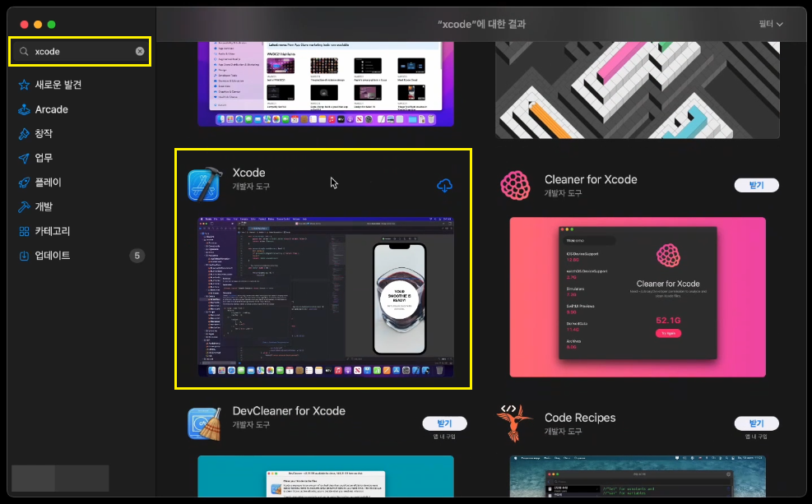Open the purple desktop screenshot above Xcode
The image size is (812, 504).
coord(326,84)
